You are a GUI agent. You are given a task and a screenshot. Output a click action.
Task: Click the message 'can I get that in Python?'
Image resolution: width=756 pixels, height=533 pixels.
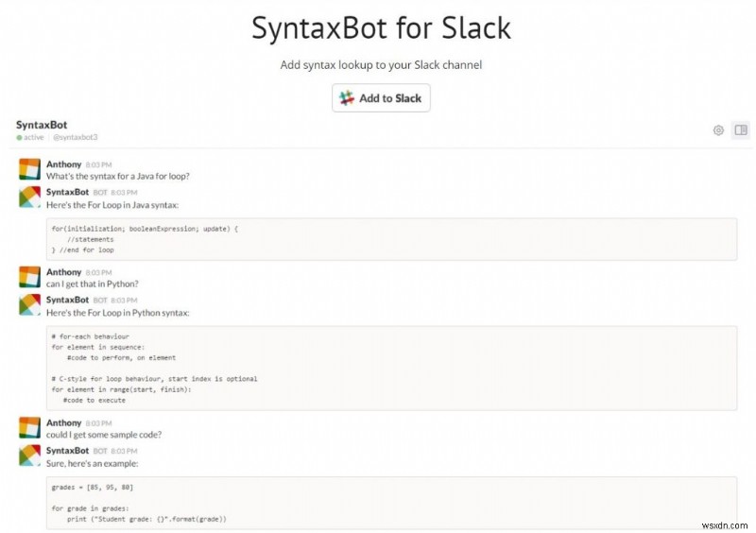click(x=92, y=284)
